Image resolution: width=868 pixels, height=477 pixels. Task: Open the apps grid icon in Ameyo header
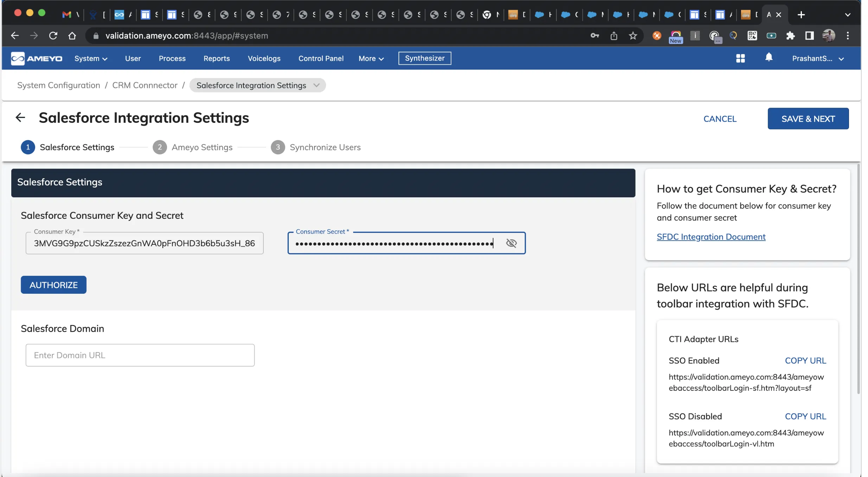pos(740,58)
